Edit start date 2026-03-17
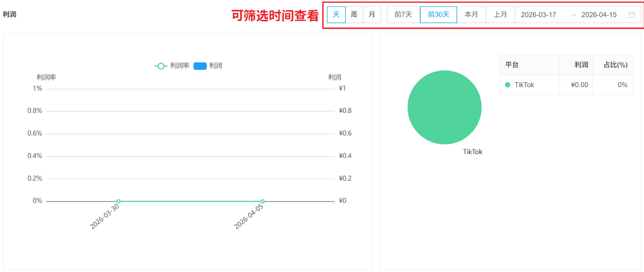644x272 pixels. (x=538, y=15)
